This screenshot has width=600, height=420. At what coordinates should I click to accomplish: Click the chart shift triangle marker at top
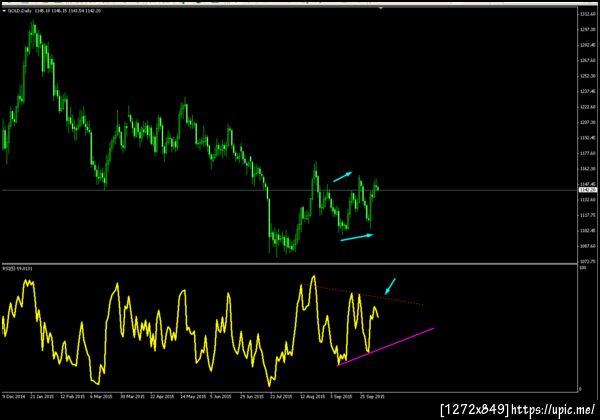point(380,8)
